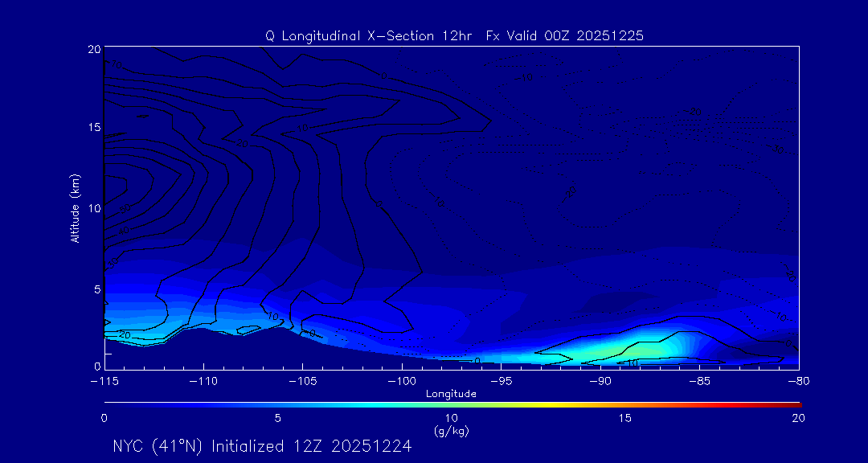Select the color bar "10" scale label

click(451, 419)
